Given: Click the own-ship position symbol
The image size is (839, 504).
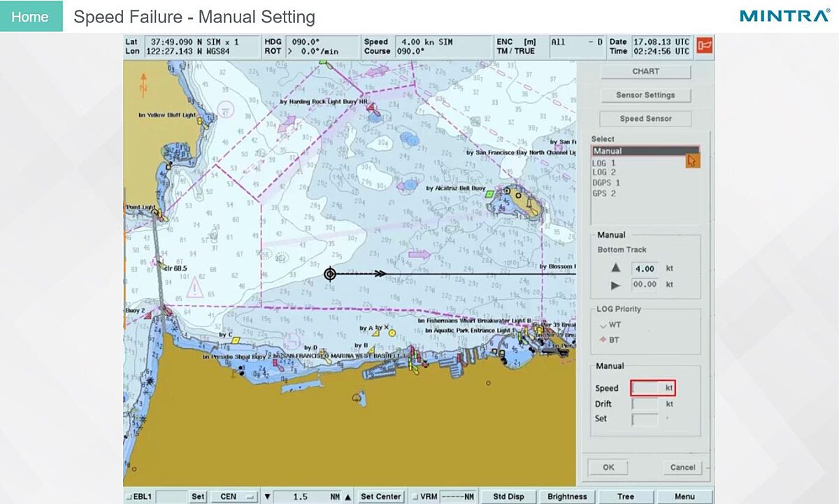Looking at the screenshot, I should pos(330,274).
